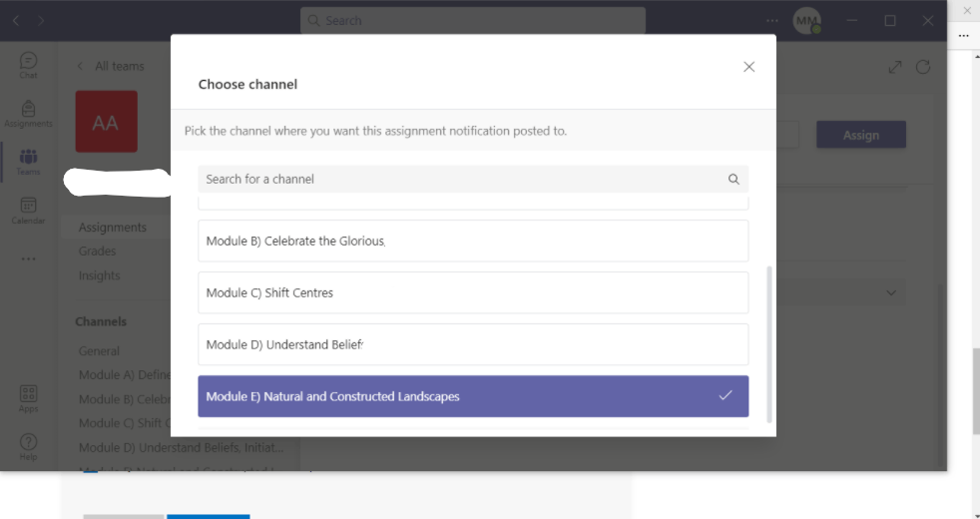The height and width of the screenshot is (519, 980).
Task: Choose Module D) Understand Beliefs channel
Action: pos(473,344)
